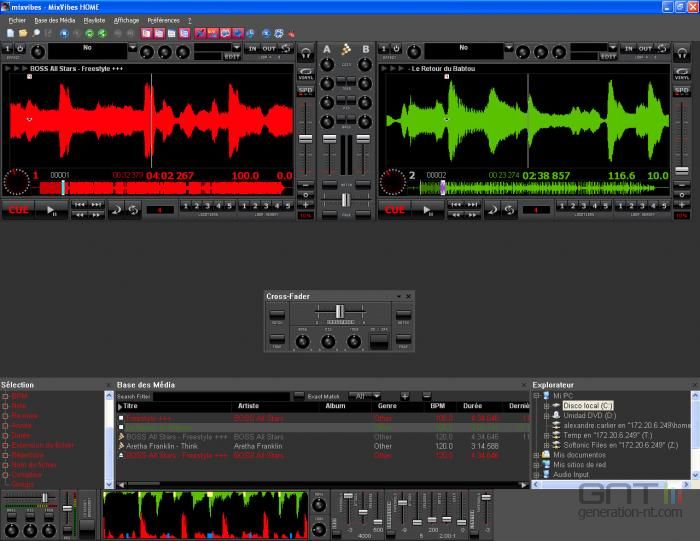Toggle deck 2 effect power button
This screenshot has height=541, width=700.
396,48
